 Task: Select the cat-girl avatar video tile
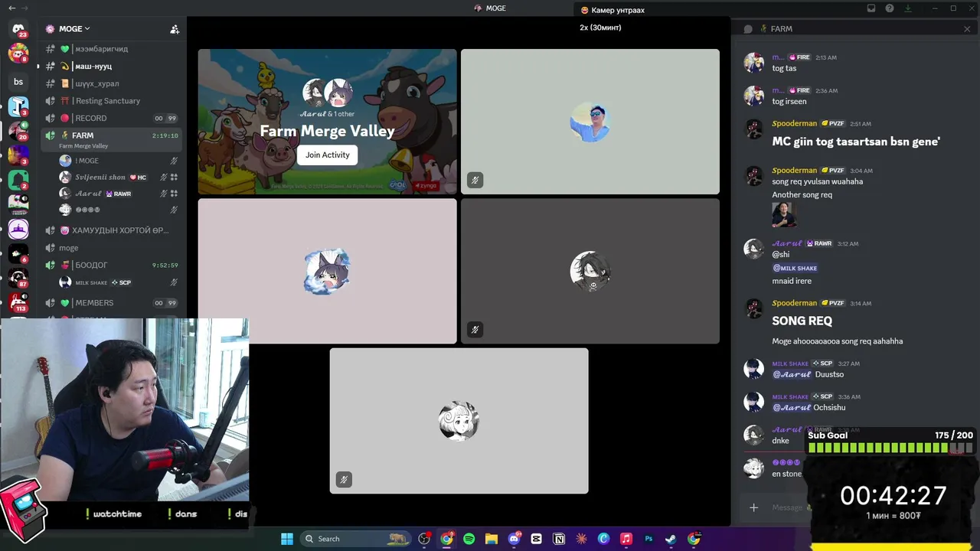point(328,271)
